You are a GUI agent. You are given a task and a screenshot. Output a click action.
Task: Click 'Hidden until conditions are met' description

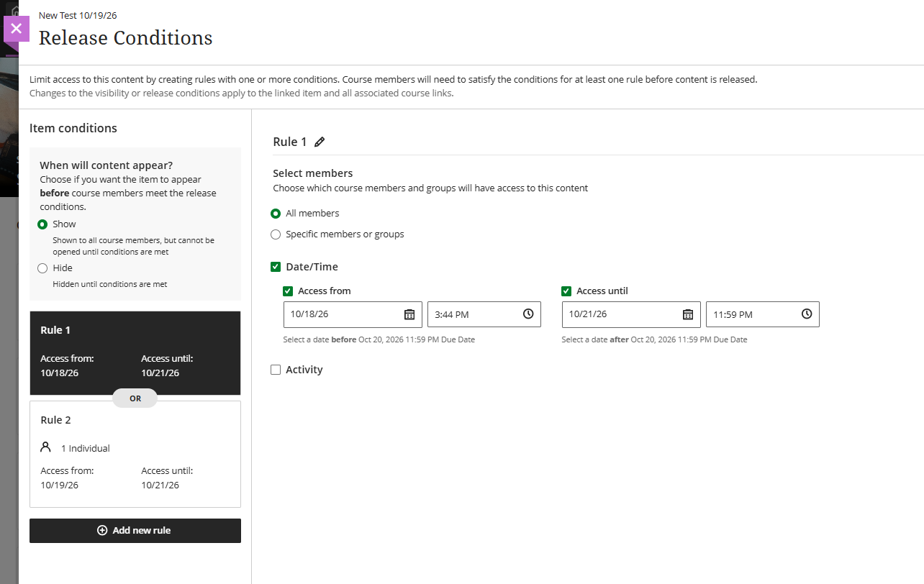(110, 284)
